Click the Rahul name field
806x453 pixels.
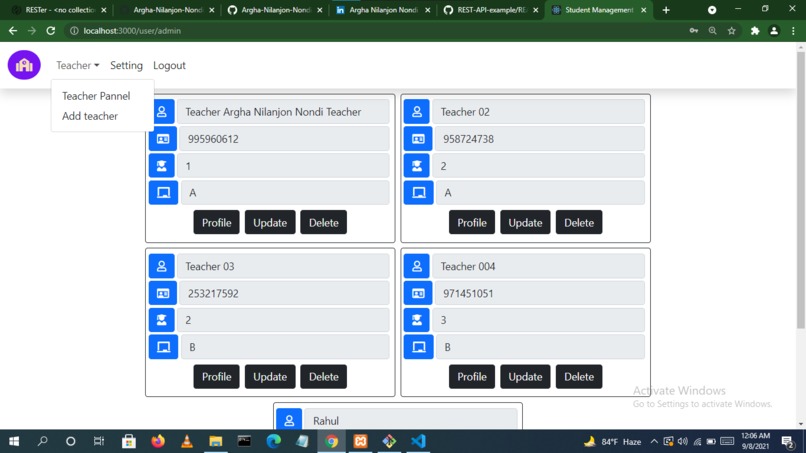(x=411, y=420)
